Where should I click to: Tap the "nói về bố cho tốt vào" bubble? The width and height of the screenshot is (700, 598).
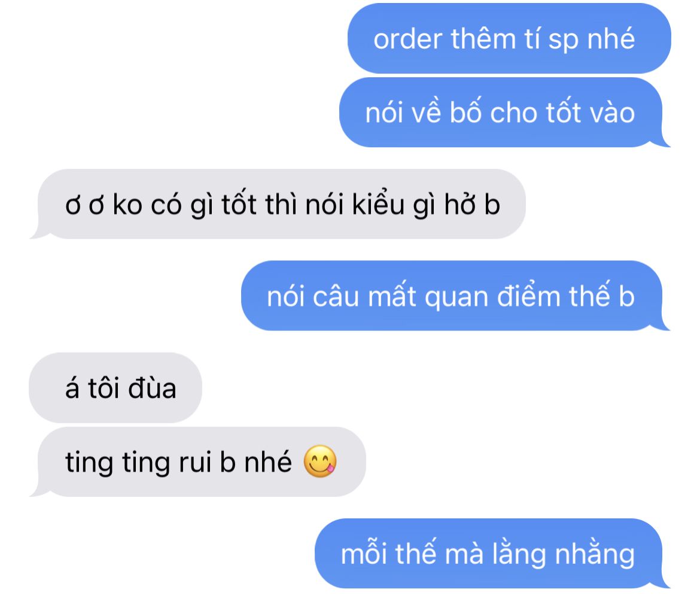[504, 112]
